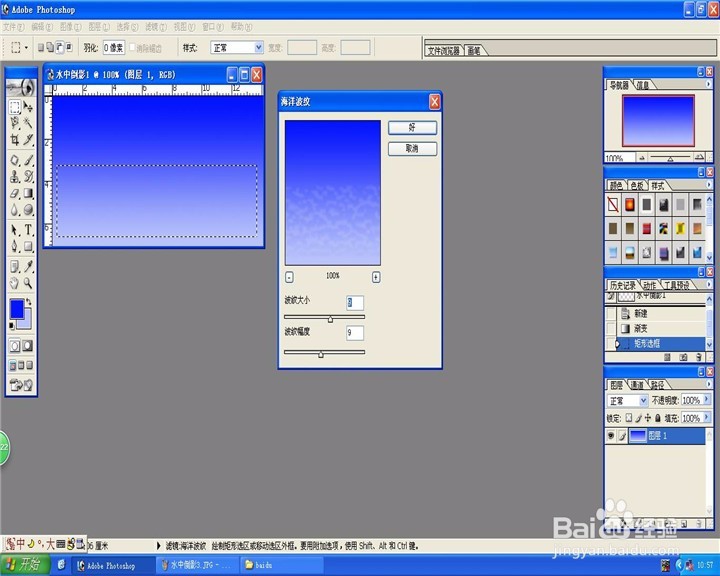The height and width of the screenshot is (576, 720).
Task: Select the Crop tool
Action: [x=15, y=139]
